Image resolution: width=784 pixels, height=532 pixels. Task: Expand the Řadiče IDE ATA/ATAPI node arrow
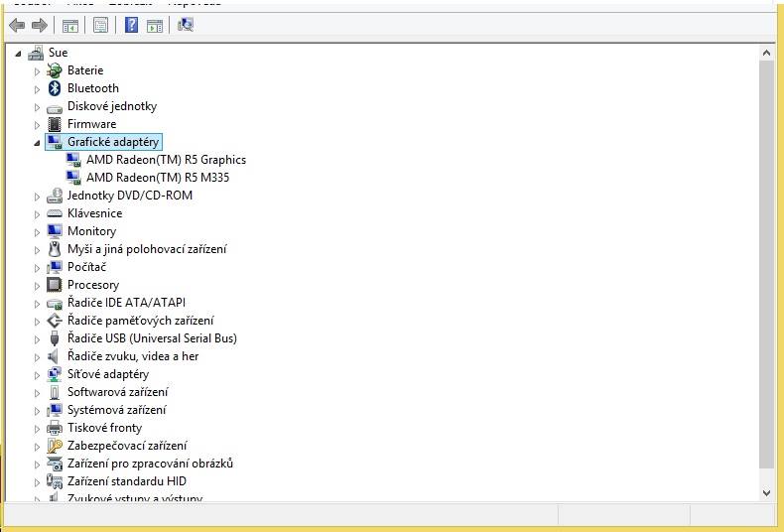click(37, 304)
